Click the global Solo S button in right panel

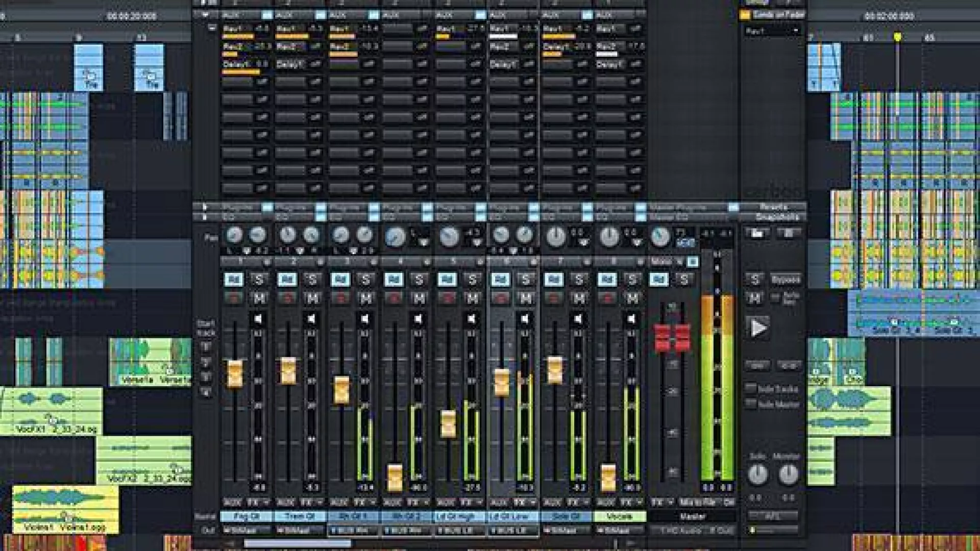755,280
